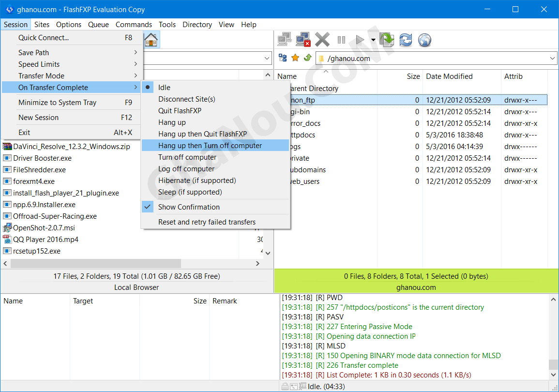
Task: Expand the Speed Limits submenu
Action: click(x=71, y=64)
